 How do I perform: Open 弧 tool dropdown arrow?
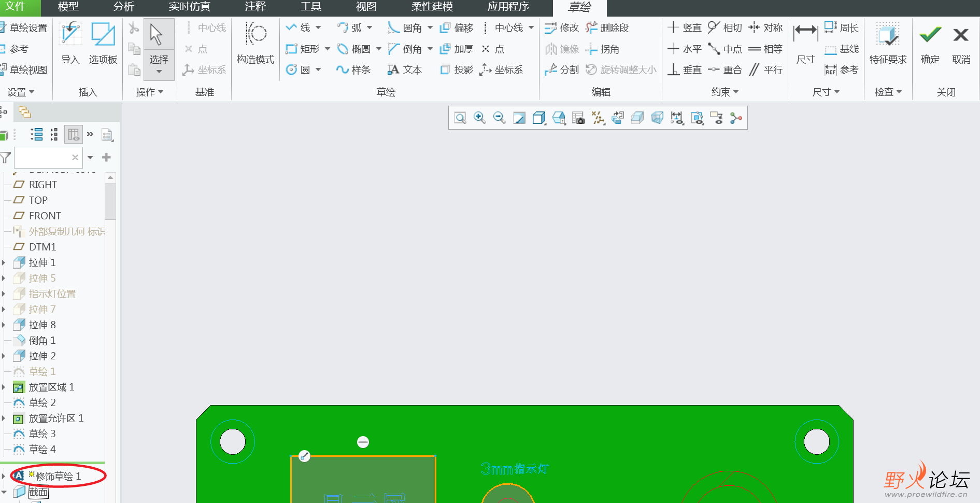pos(370,27)
